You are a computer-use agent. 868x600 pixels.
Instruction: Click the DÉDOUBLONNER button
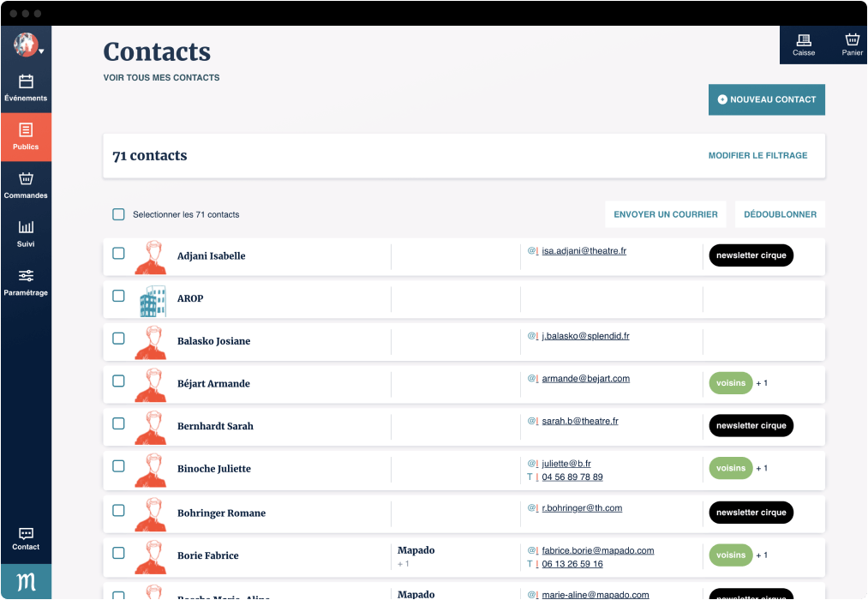(x=780, y=213)
